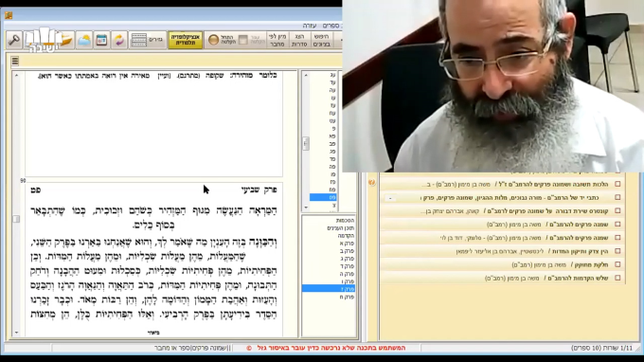Viewport: 644px width, 362px height.
Task: Select הסכמות in chapter list
Action: point(345,221)
